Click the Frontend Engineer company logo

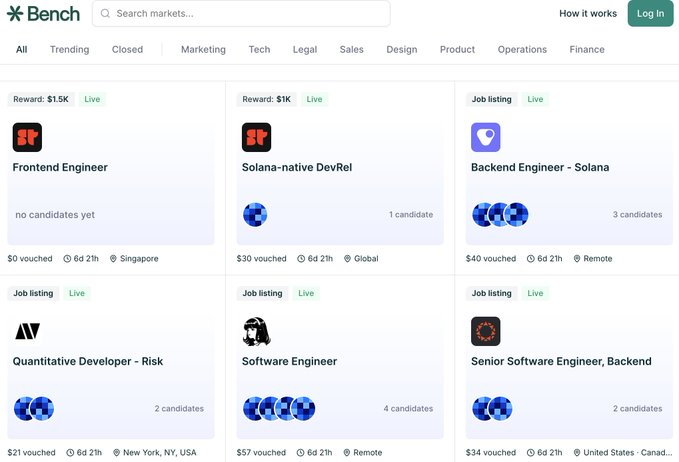pyautogui.click(x=27, y=137)
